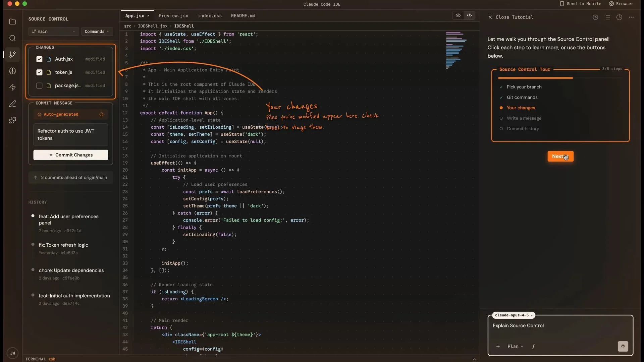Open the search icon in sidebar
The image size is (644, 362).
12,38
